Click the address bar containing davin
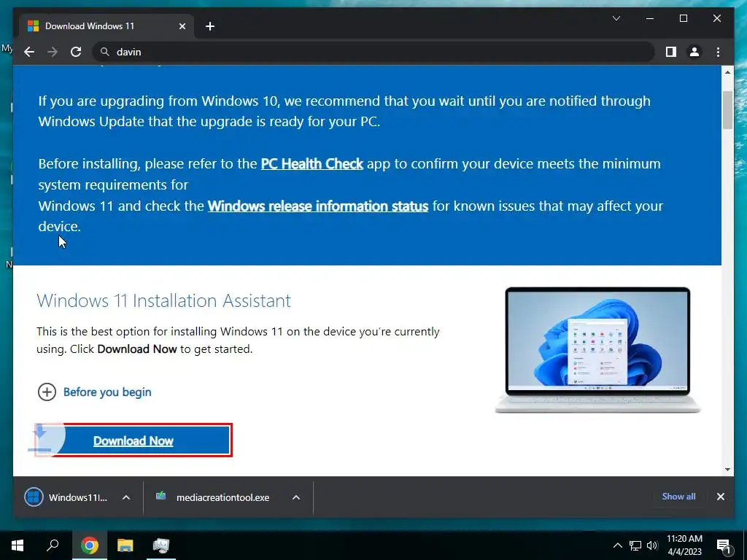 pos(373,52)
